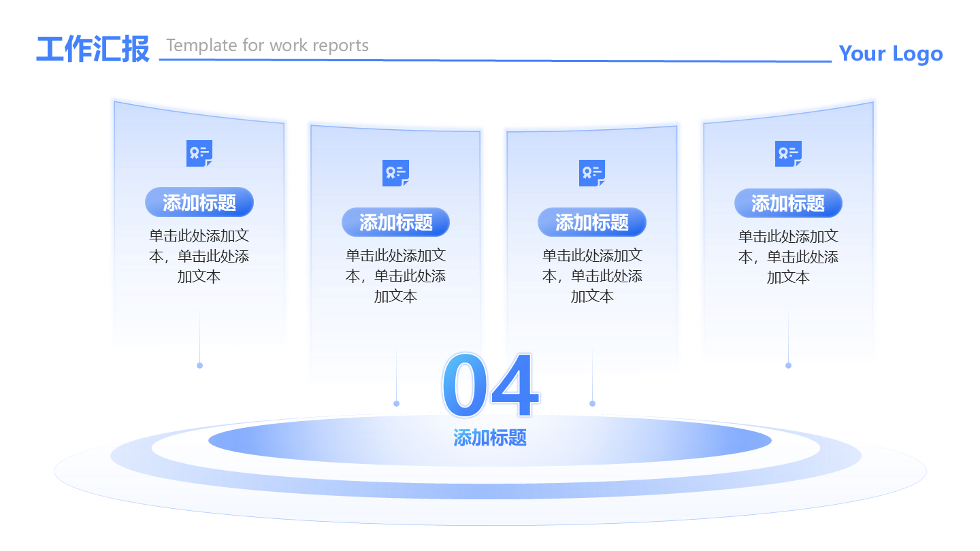Select the large 04 number
The image size is (980, 551).
[x=490, y=386]
